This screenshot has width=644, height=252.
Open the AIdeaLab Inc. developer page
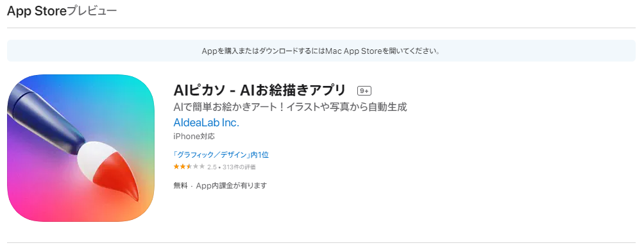click(x=206, y=122)
